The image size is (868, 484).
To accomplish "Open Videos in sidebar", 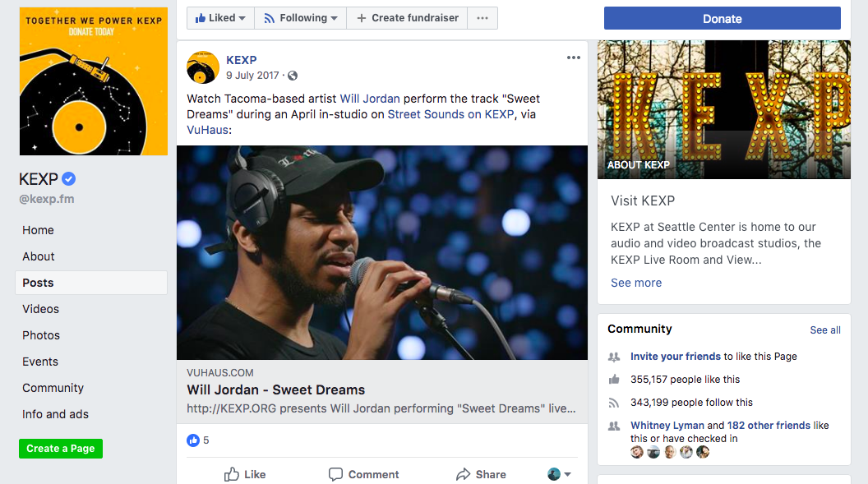I will point(40,309).
